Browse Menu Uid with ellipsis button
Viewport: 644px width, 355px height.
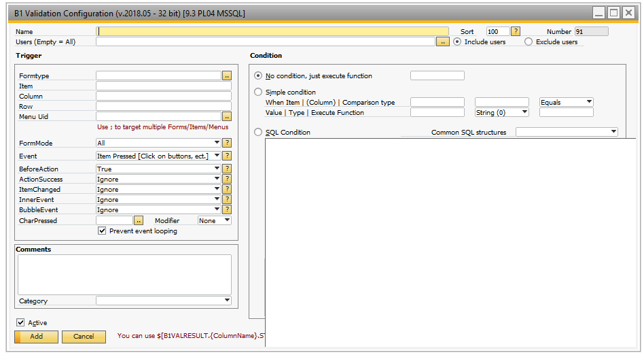[227, 116]
